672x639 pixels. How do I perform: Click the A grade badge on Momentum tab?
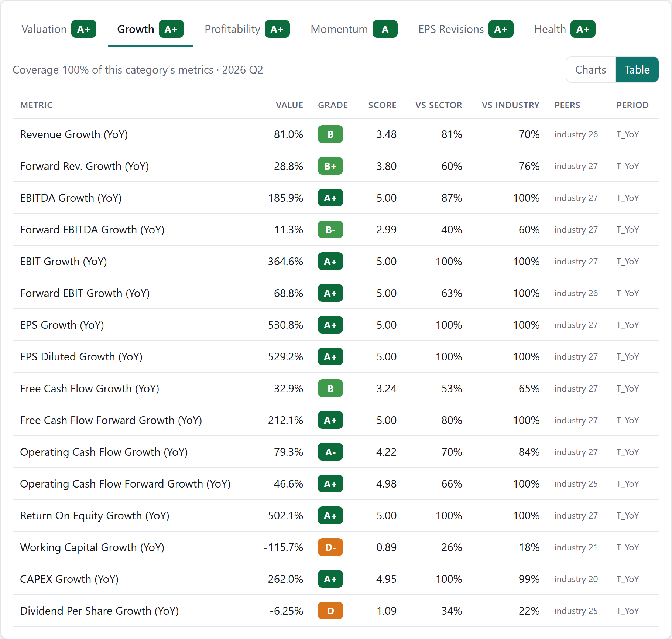click(385, 29)
